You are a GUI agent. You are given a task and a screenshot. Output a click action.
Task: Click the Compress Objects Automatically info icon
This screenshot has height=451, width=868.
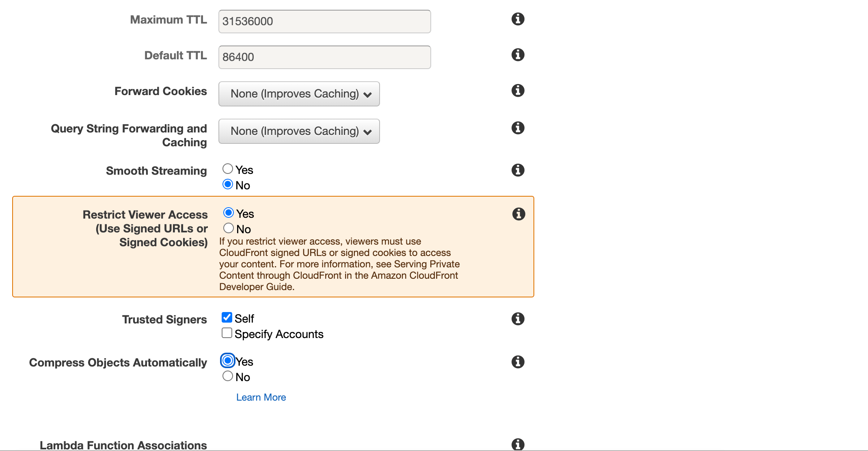pos(518,362)
